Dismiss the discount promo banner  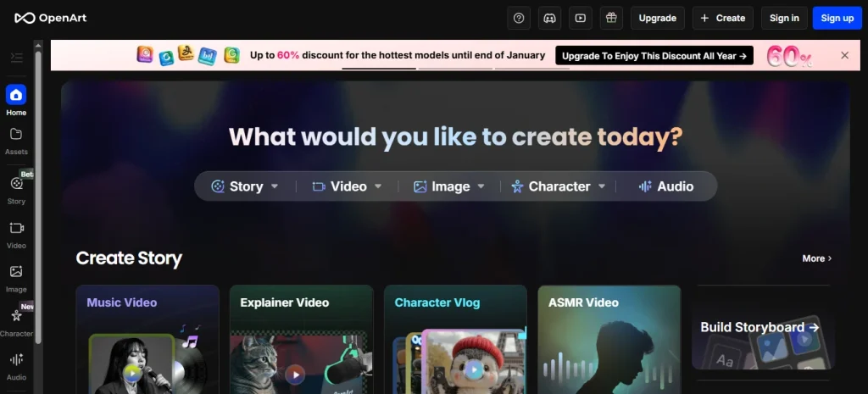point(844,56)
